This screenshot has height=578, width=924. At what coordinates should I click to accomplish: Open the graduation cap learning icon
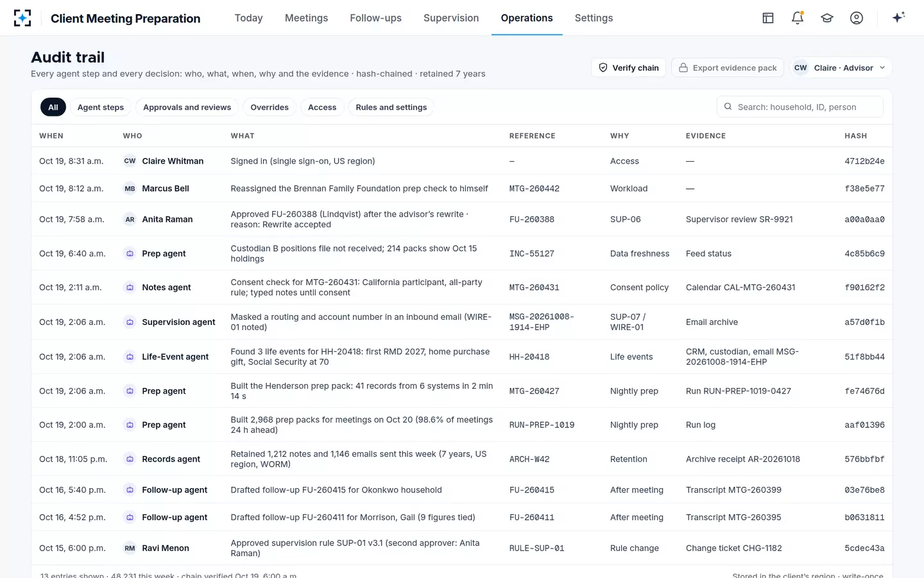(827, 18)
